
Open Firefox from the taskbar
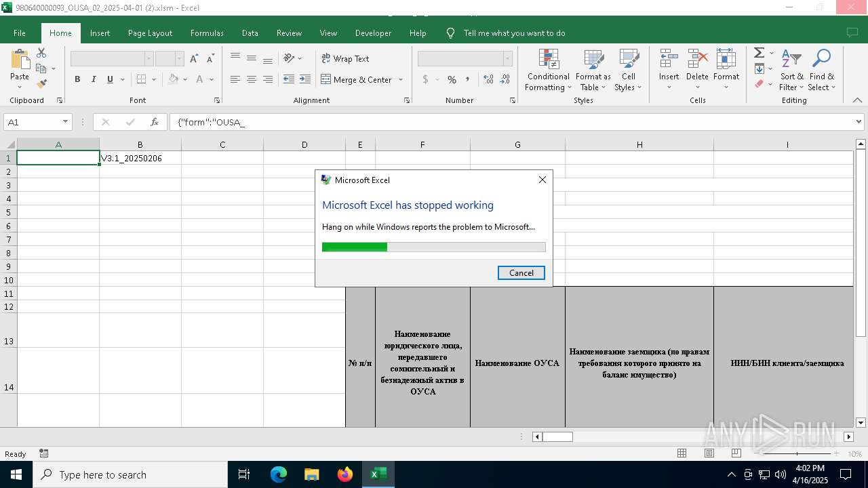(345, 474)
